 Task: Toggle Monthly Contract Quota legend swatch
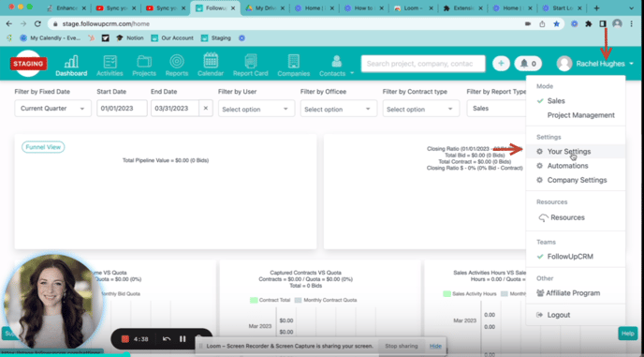(298, 300)
